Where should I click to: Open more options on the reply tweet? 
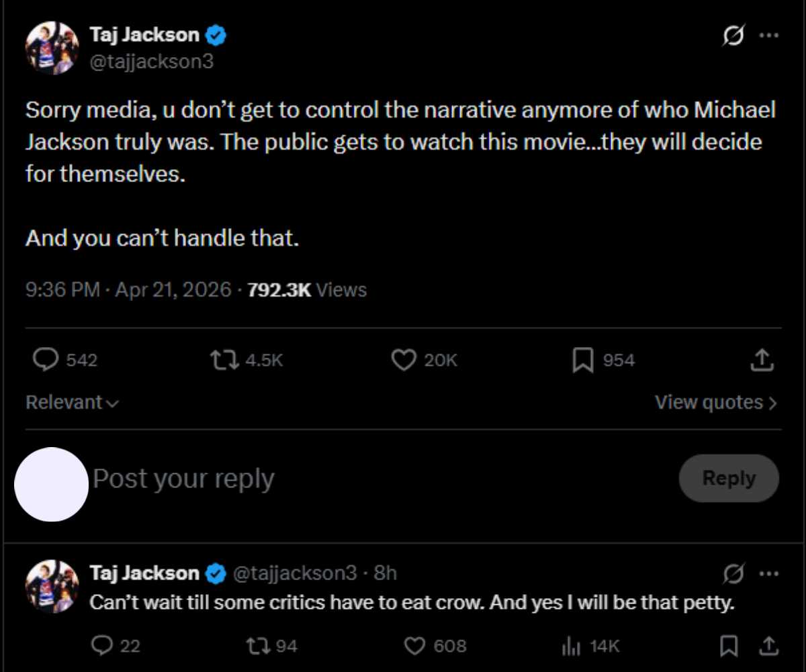[768, 574]
